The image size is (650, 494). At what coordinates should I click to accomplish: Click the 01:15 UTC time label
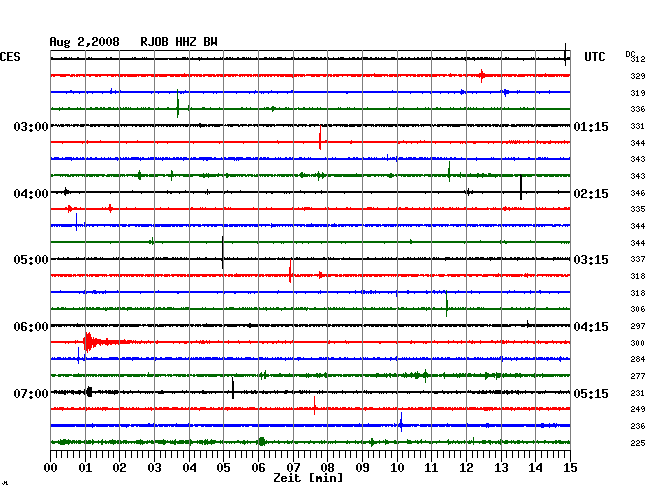click(591, 127)
